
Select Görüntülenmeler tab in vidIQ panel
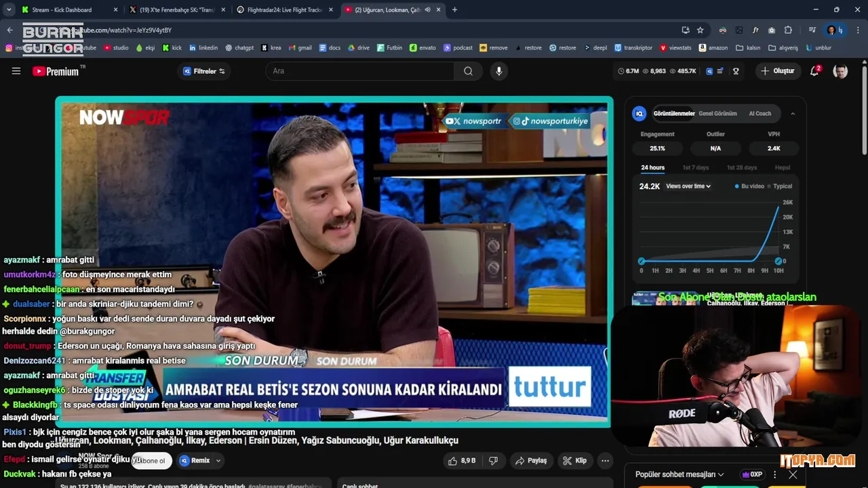pos(674,114)
